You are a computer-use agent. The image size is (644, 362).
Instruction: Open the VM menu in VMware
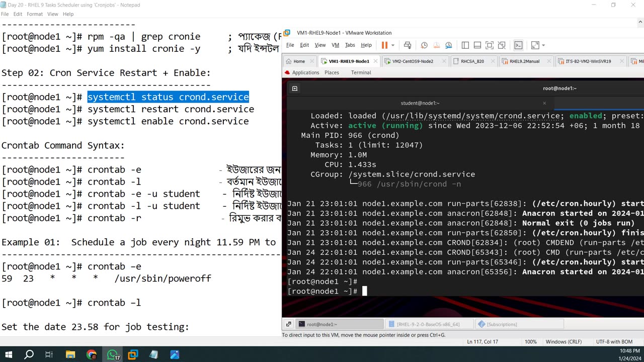(x=336, y=45)
